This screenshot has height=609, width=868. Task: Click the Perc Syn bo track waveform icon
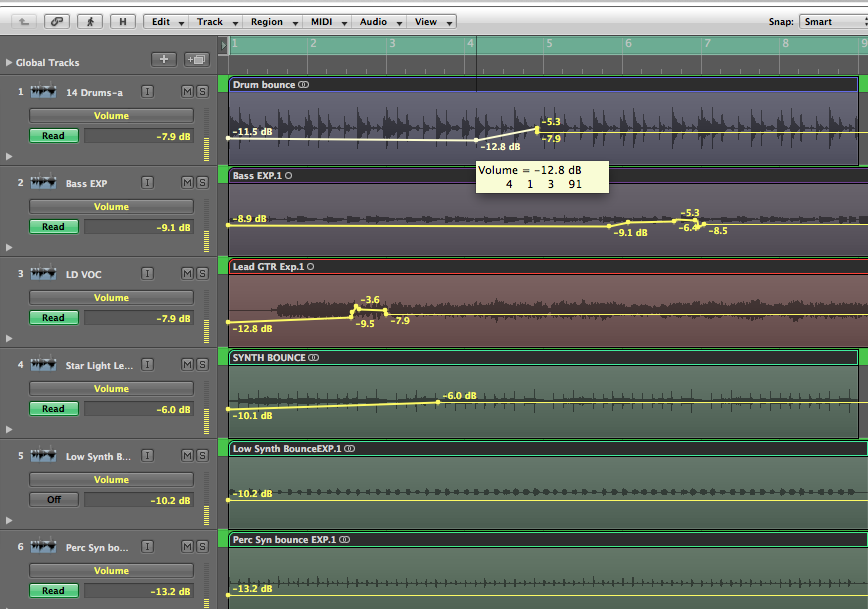[43, 546]
